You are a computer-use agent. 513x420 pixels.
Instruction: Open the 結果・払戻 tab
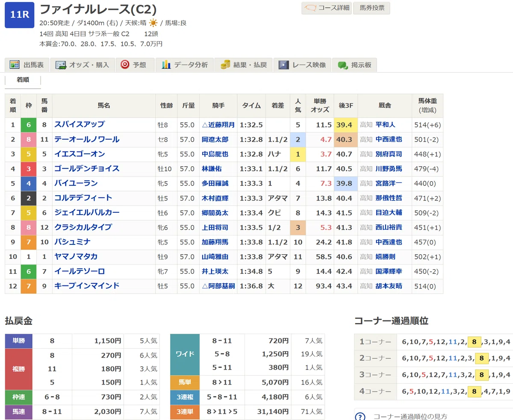244,65
